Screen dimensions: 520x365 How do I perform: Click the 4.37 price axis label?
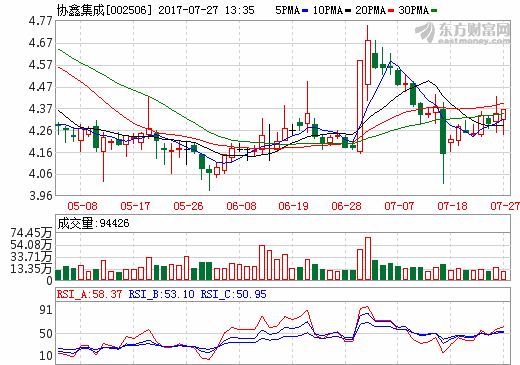click(x=41, y=109)
